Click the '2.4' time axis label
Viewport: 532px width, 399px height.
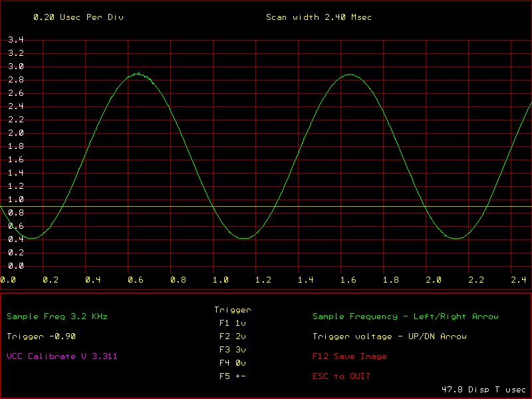point(519,280)
